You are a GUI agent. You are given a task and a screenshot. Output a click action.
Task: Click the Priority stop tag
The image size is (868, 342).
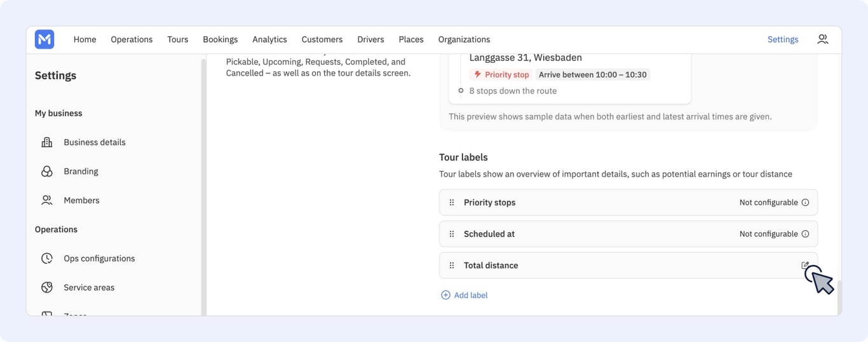click(x=501, y=74)
